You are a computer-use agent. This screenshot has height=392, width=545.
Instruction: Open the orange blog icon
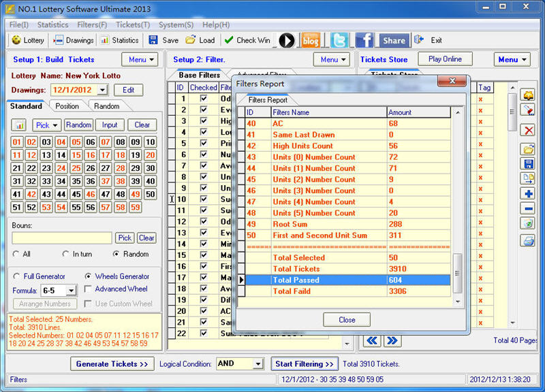(311, 41)
